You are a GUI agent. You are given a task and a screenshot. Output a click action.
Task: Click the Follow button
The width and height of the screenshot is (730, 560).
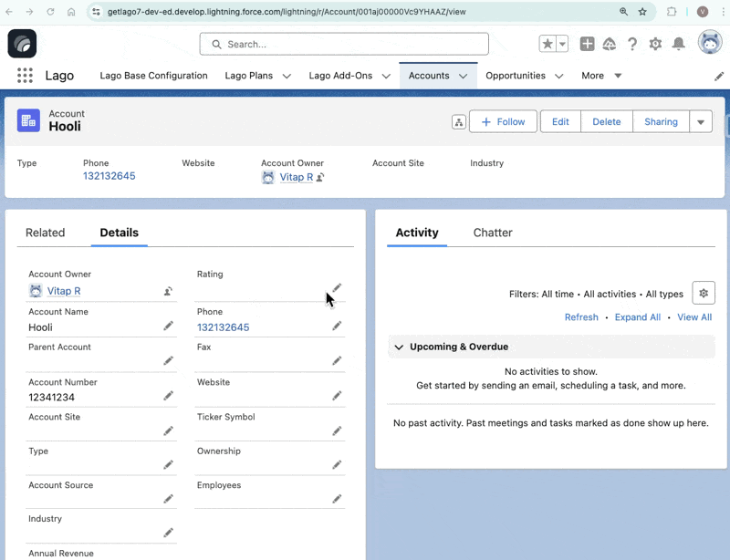click(x=503, y=121)
